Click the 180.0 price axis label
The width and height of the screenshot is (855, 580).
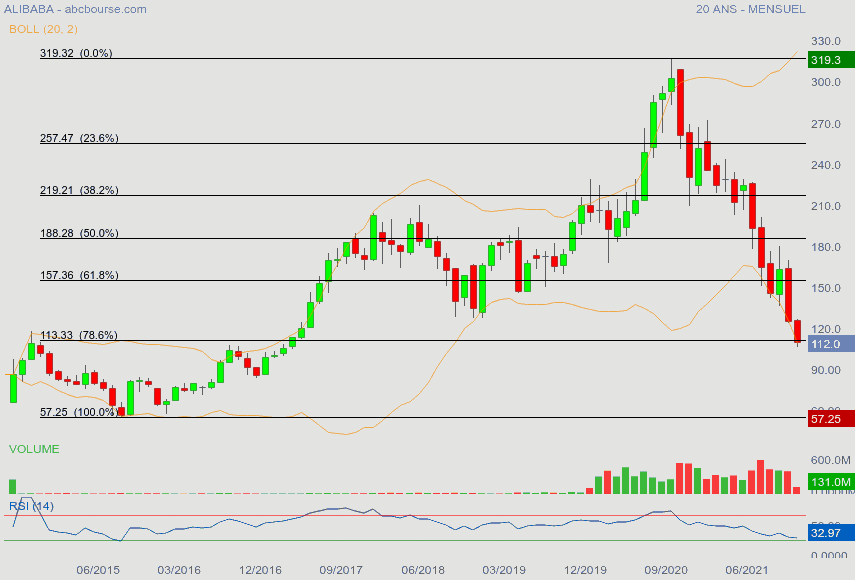pos(826,247)
